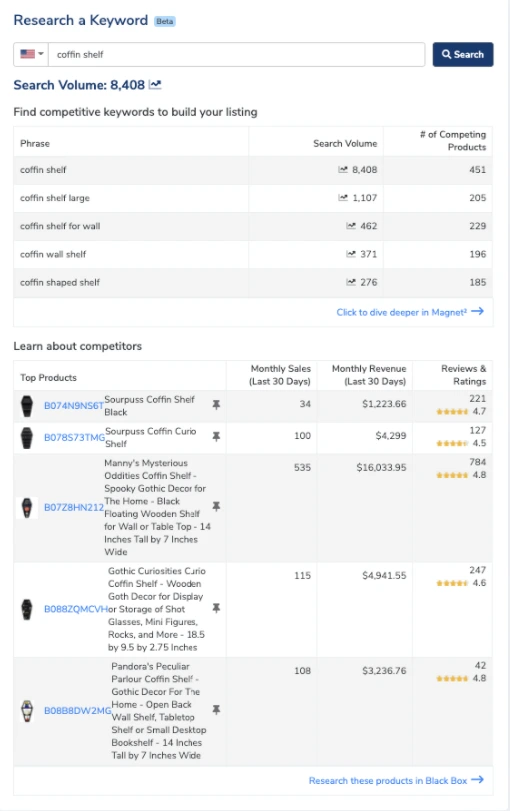Image resolution: width=510 pixels, height=811 pixels.
Task: Click search volume value 1,107
Action: pyautogui.click(x=365, y=198)
